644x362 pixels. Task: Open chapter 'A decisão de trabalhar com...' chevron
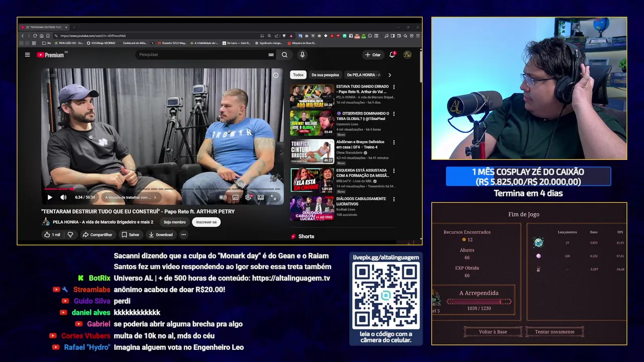pos(155,198)
